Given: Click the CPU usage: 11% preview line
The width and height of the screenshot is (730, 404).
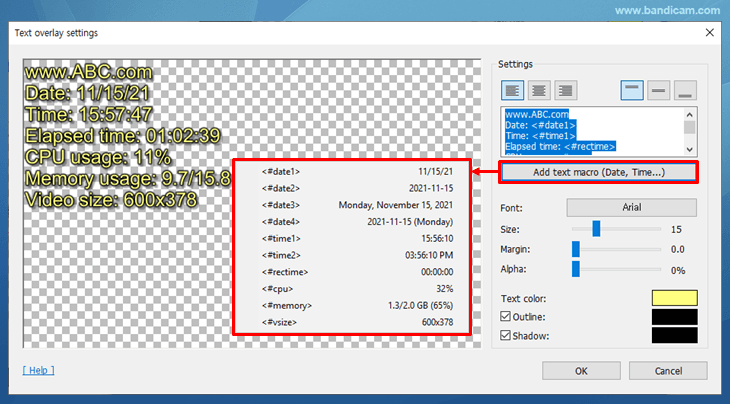Looking at the screenshot, I should coord(98,157).
